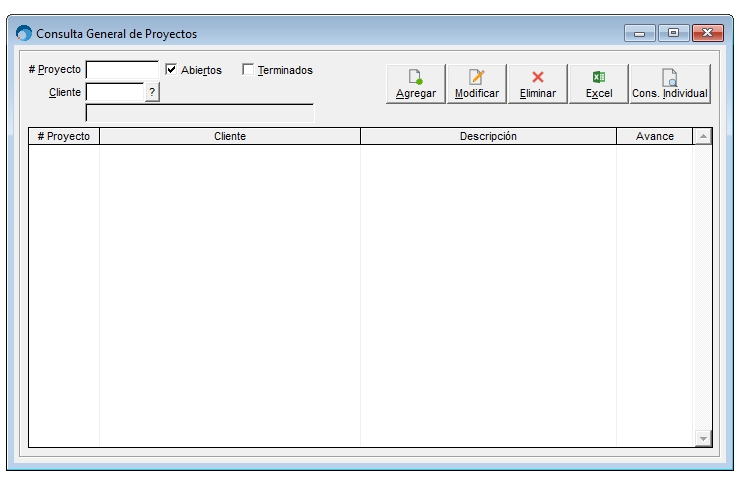The height and width of the screenshot is (482, 749).
Task: Open Cons. Individual query
Action: pos(669,84)
